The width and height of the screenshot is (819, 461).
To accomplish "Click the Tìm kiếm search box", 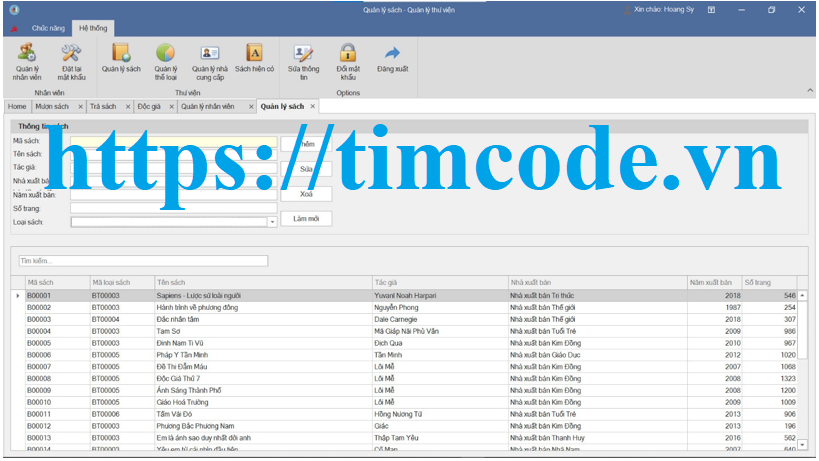I will point(143,261).
